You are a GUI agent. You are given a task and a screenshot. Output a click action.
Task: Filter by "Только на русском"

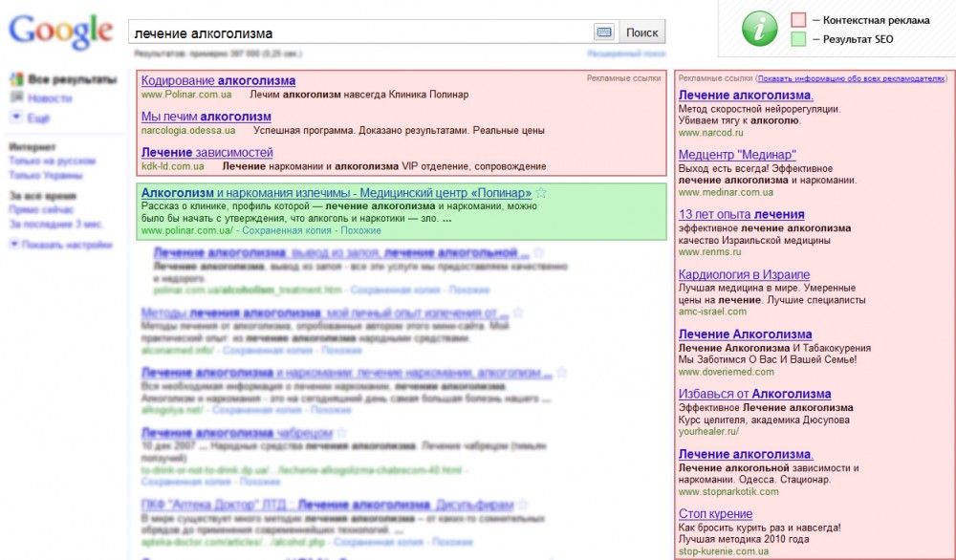point(53,161)
